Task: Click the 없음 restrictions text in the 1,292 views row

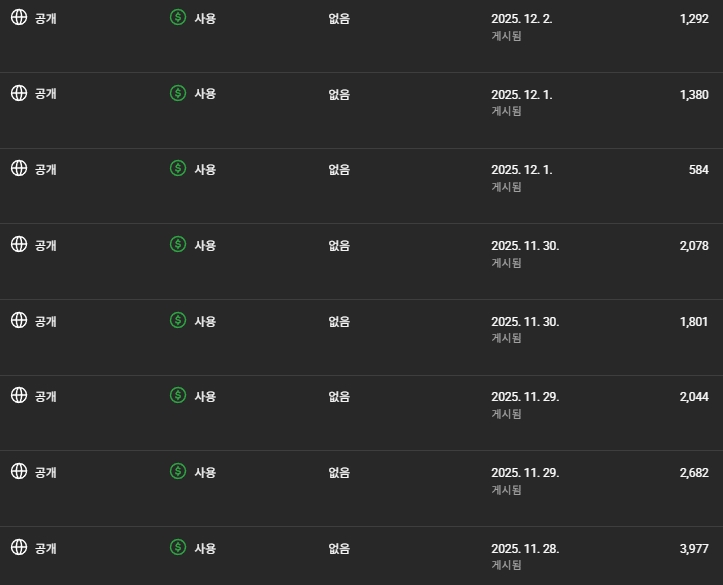Action: 339,19
